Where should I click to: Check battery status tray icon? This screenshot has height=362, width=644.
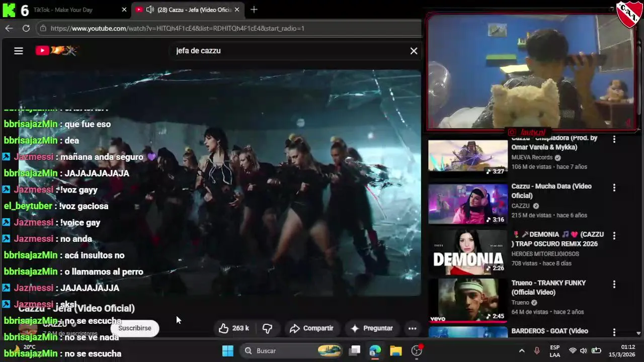point(596,351)
